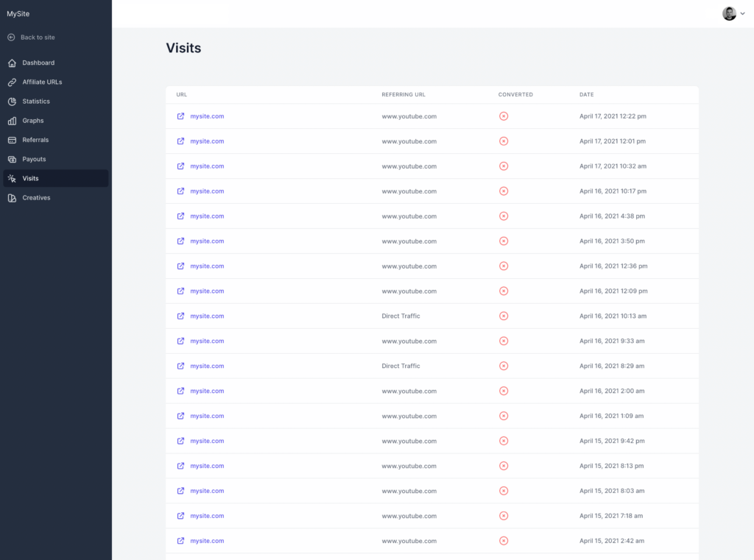The height and width of the screenshot is (560, 754).
Task: Expand the user menu chevron at top right
Action: coord(742,14)
